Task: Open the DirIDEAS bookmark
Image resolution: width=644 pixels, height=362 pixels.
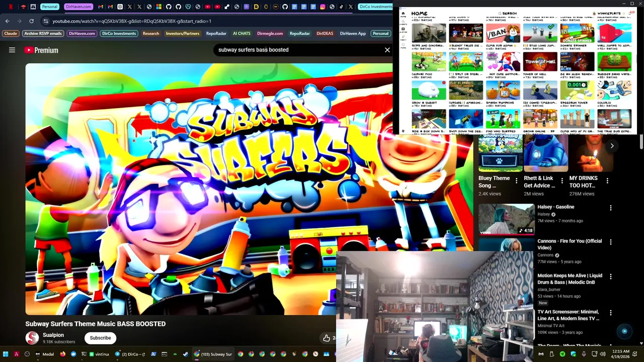Action: click(325, 33)
